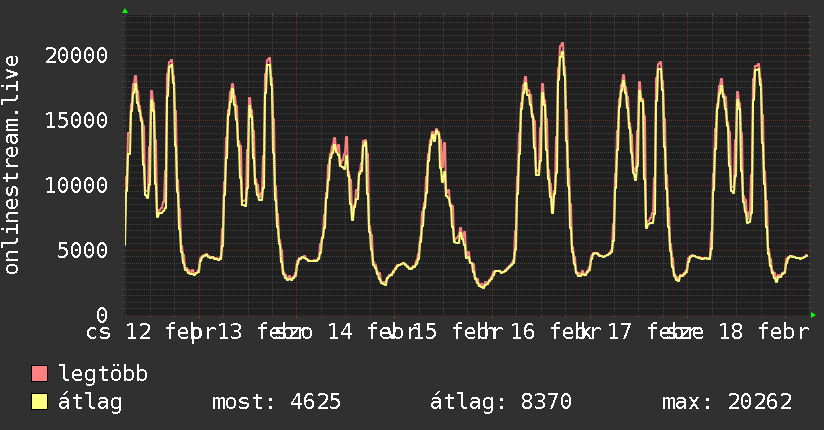Click the max: 20262 statistic

coord(727,403)
